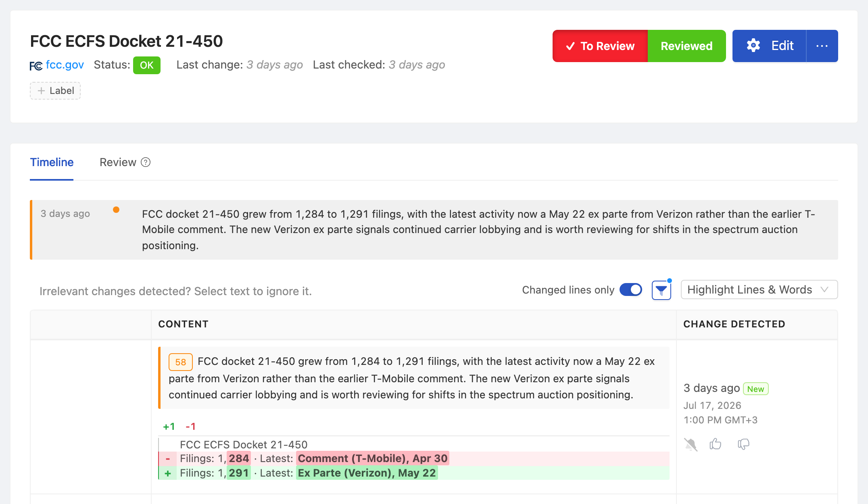Open Highlight Lines & Words dropdown

[x=759, y=290]
